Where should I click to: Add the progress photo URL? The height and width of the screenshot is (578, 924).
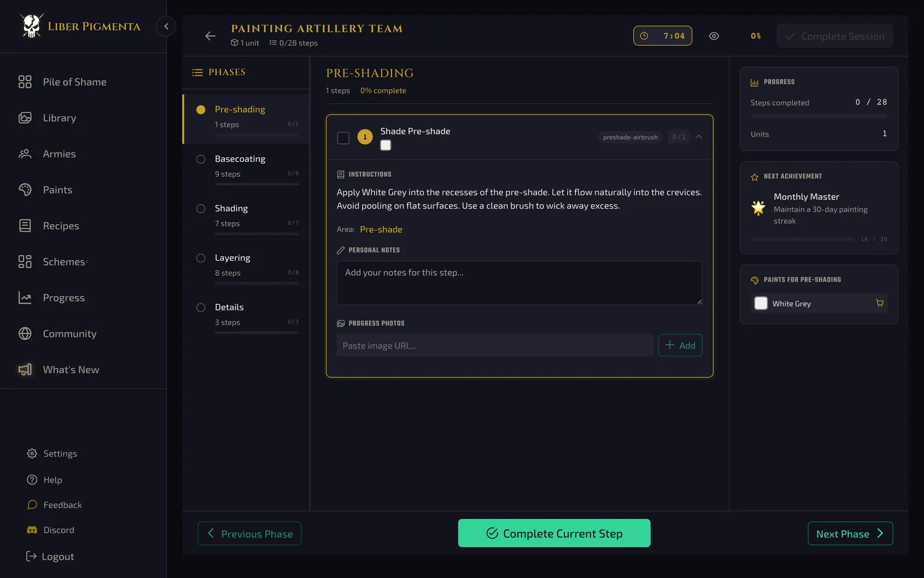tap(680, 345)
